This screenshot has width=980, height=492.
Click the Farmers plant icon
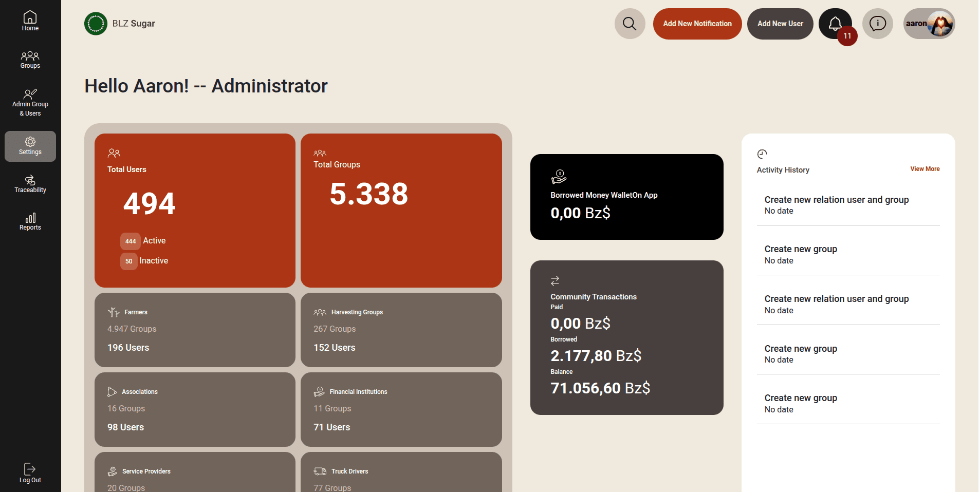pyautogui.click(x=113, y=312)
